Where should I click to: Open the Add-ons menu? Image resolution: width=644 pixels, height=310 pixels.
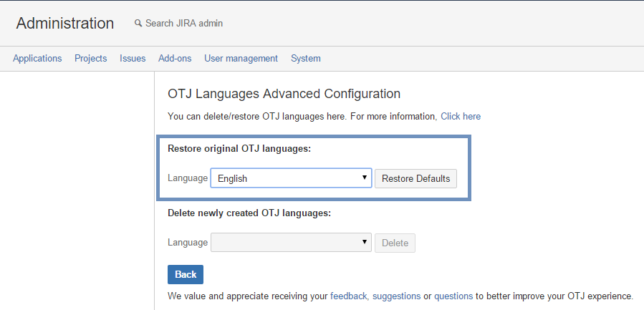point(175,58)
